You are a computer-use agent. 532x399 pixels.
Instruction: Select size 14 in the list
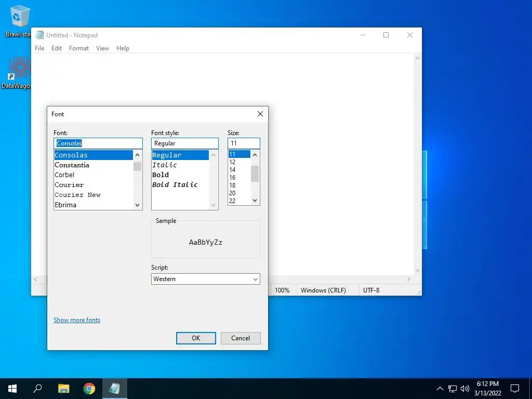tap(240, 170)
